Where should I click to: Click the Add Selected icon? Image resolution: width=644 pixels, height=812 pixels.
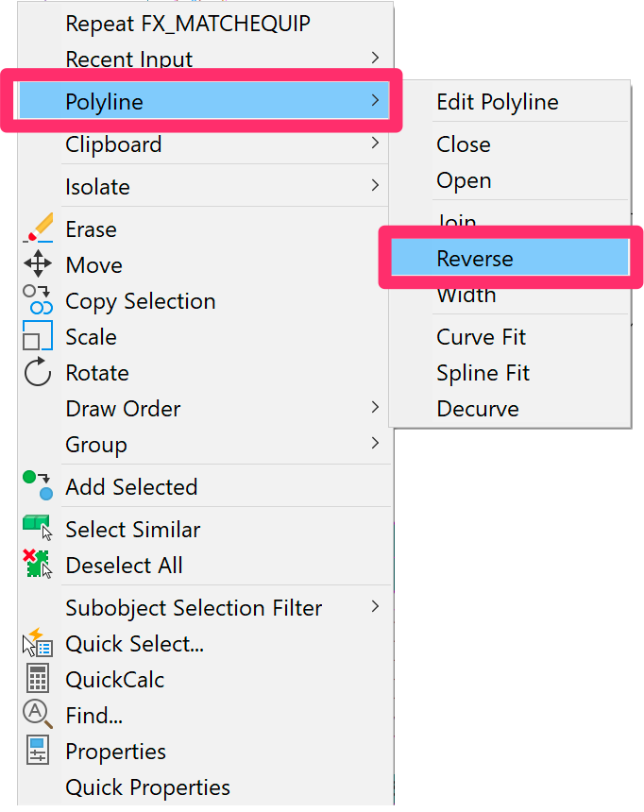click(x=38, y=485)
